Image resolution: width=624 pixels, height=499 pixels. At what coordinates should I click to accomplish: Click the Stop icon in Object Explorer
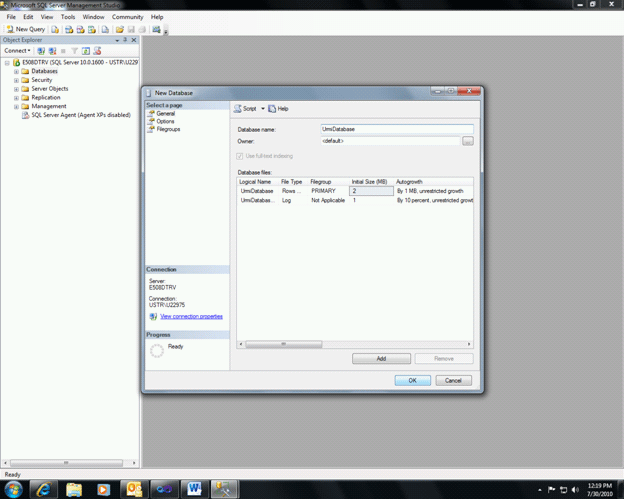tap(63, 51)
